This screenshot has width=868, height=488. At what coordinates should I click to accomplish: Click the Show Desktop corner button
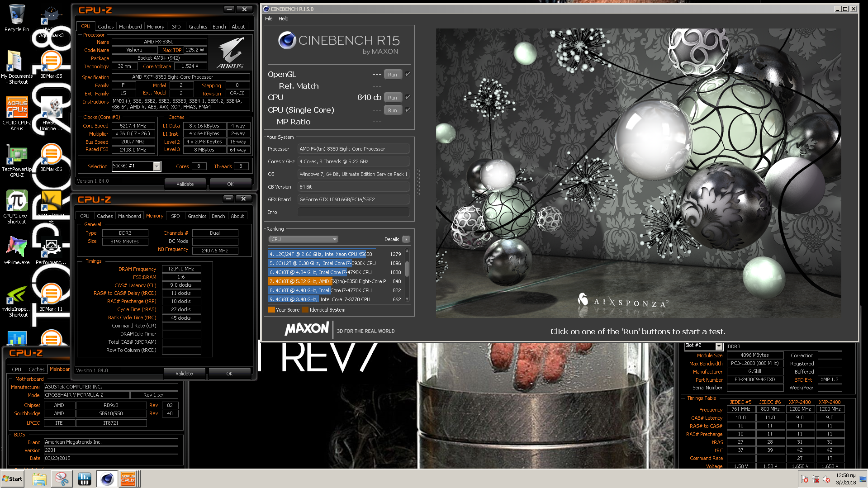[863, 479]
